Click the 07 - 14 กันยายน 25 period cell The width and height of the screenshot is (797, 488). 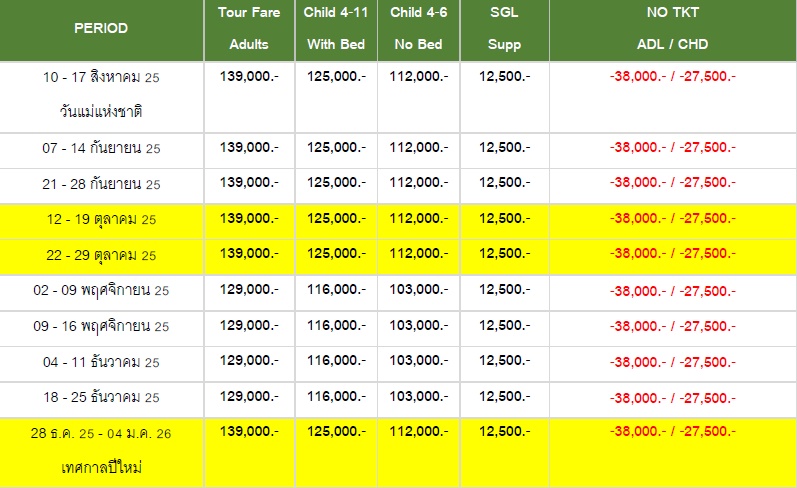(x=101, y=148)
